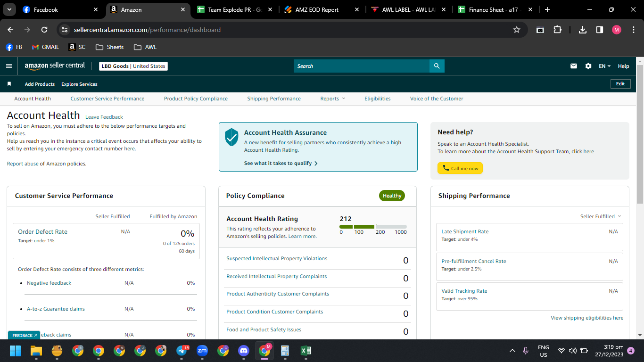Screen dimensions: 644x362
Task: Launch File Explorer from the taskbar
Action: coord(36,351)
